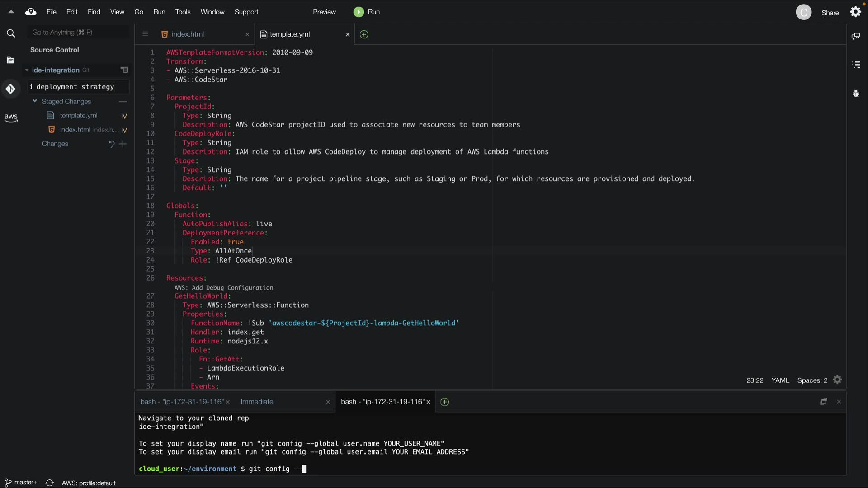Click the sync changes status bar icon
This screenshot has height=488, width=868.
click(x=50, y=483)
